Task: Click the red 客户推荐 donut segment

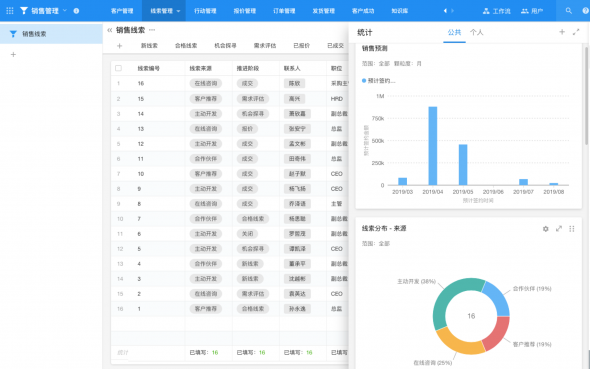Action: (x=499, y=334)
